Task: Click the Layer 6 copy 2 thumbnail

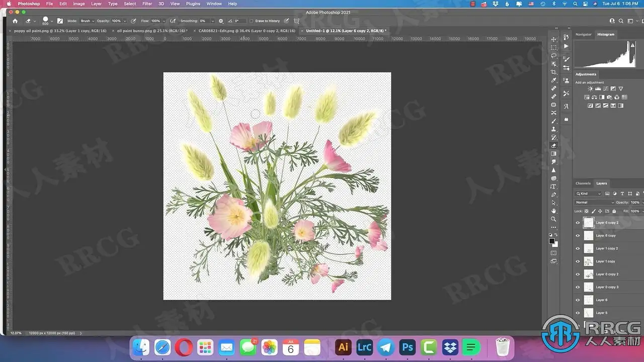Action: [588, 222]
